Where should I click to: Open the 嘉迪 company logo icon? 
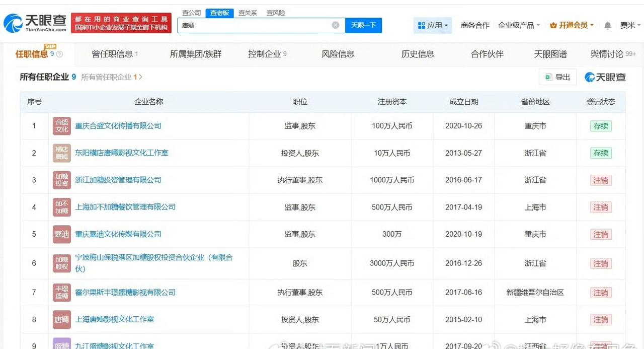click(62, 234)
